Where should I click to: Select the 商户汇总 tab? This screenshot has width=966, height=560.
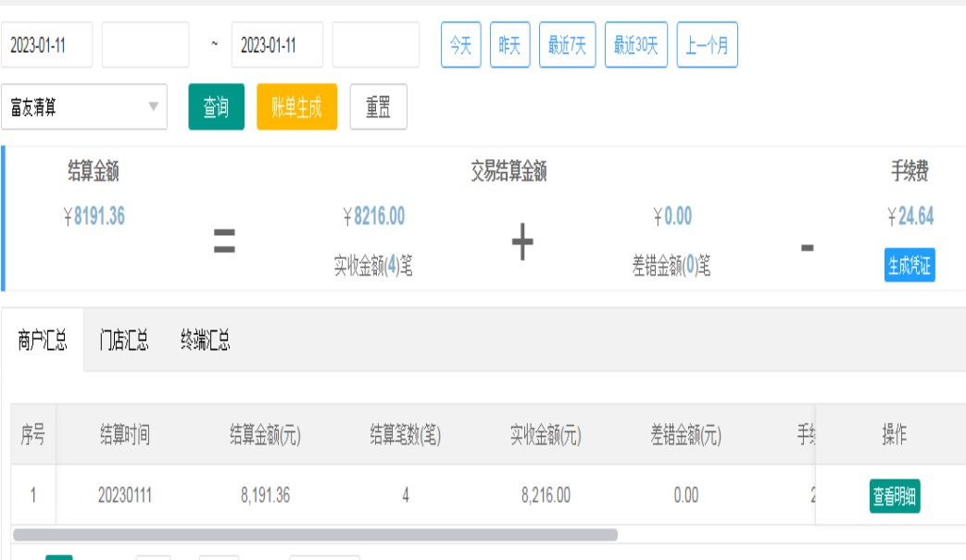tap(43, 341)
